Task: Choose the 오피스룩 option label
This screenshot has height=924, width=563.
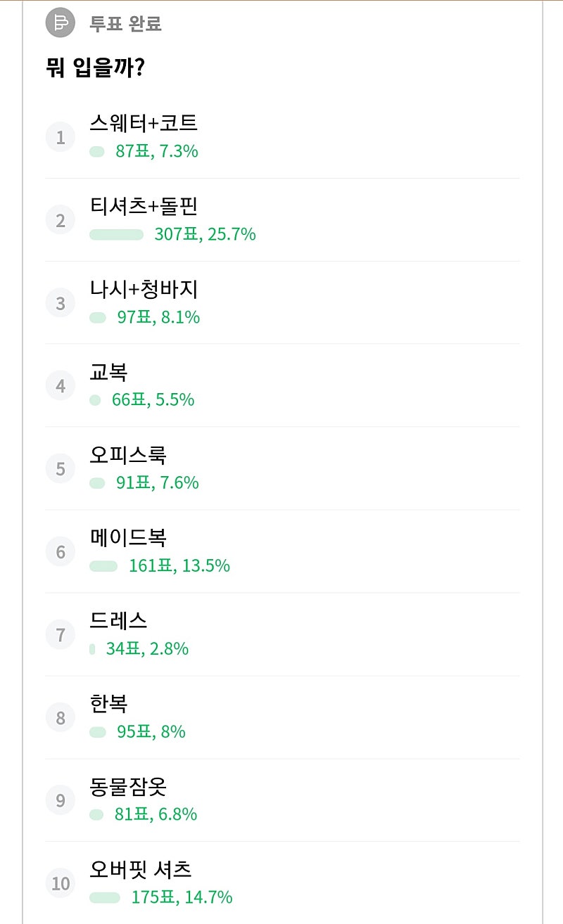Action: (x=127, y=455)
